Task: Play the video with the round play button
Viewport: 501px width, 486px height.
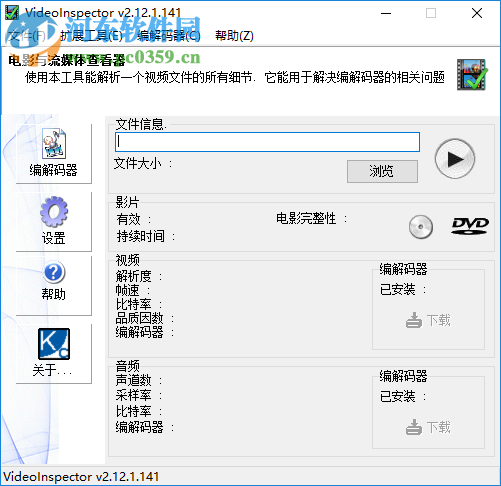Action: pyautogui.click(x=455, y=159)
